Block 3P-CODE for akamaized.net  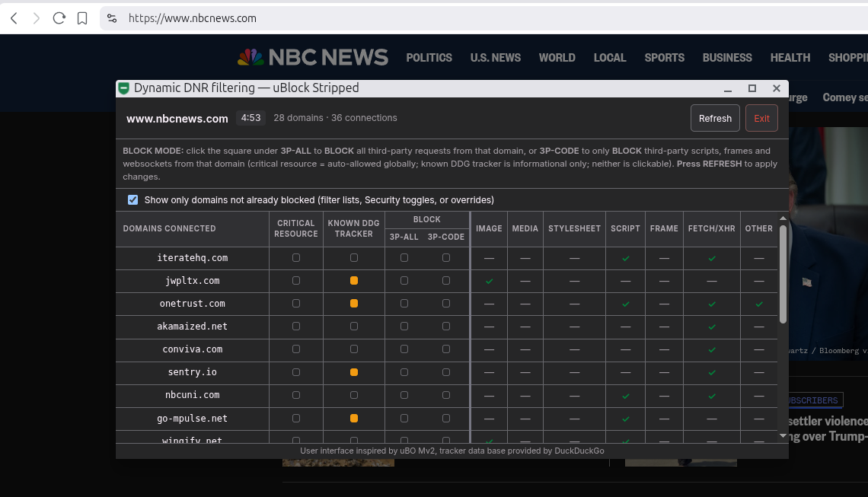pos(446,327)
